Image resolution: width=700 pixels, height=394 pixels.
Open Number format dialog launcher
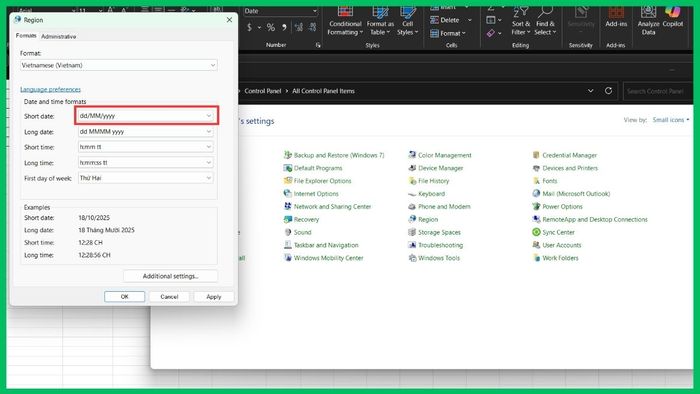tap(318, 45)
